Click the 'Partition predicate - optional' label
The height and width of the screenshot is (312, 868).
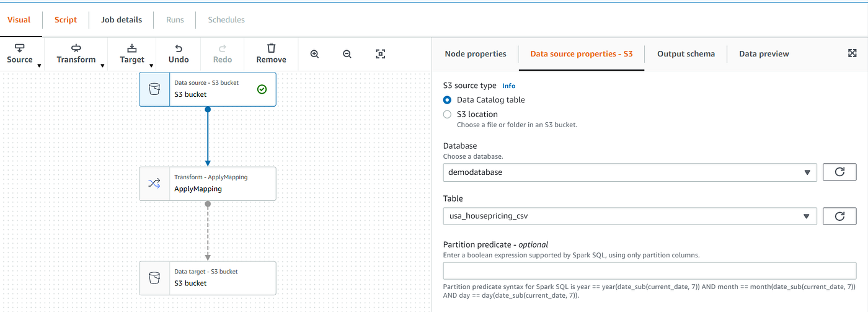[496, 244]
